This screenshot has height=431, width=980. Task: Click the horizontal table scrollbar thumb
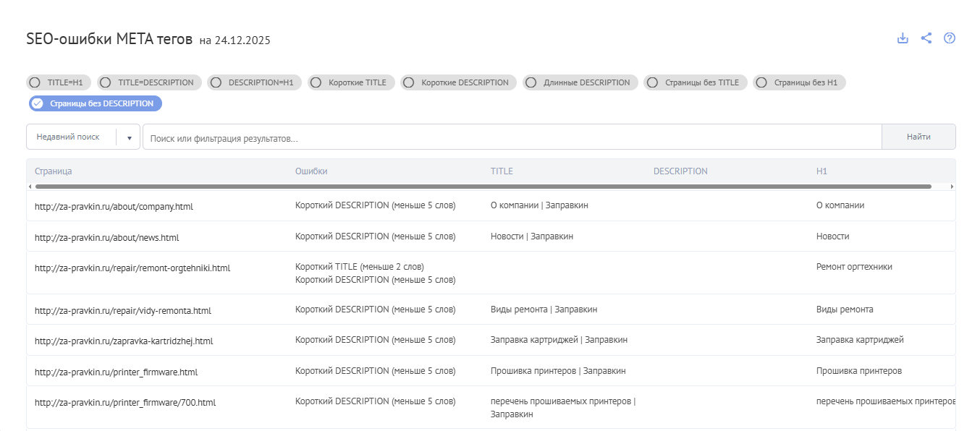tap(482, 187)
